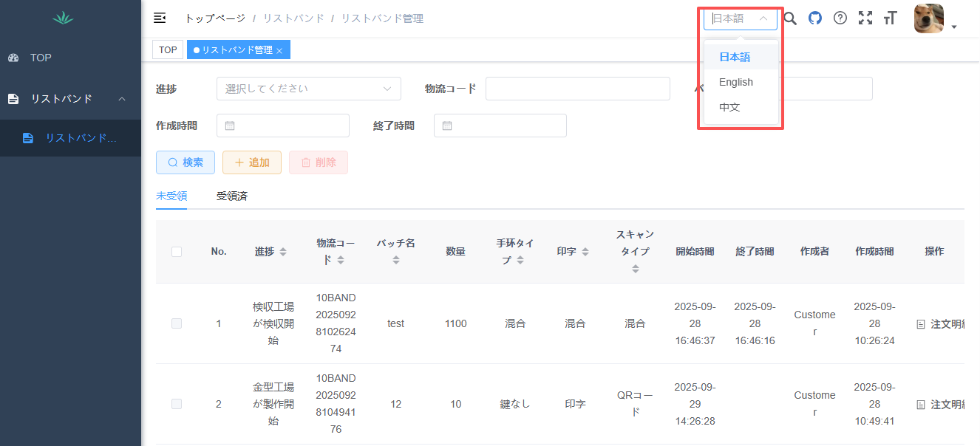Viewport: 980px width, 446px height.
Task: Click the 検索 search button
Action: tap(186, 162)
